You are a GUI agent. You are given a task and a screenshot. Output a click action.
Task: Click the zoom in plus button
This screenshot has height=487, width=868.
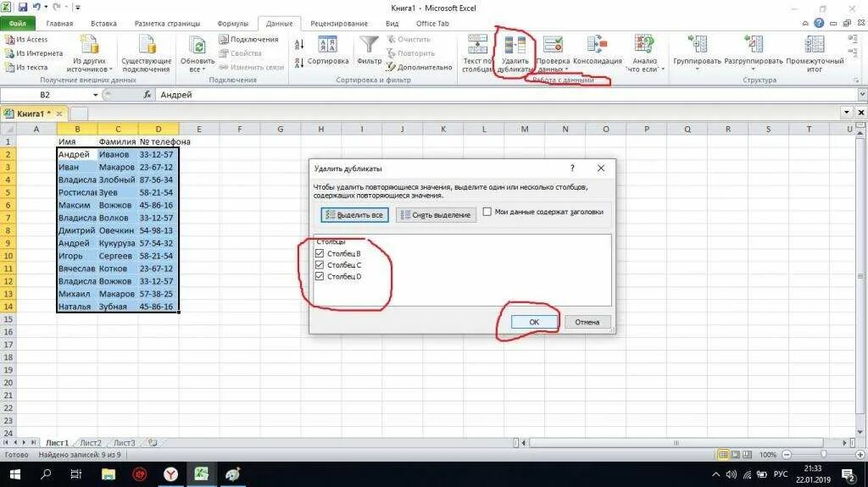[860, 454]
